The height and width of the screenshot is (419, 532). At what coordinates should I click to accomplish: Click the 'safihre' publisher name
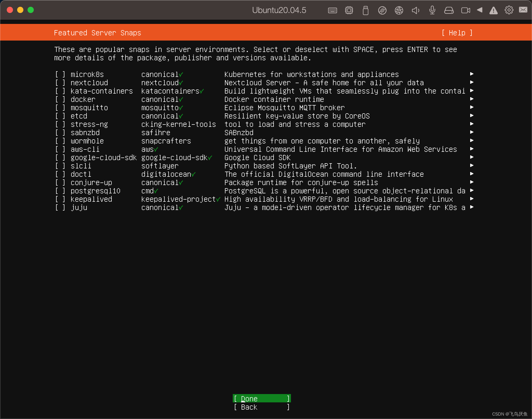click(156, 133)
